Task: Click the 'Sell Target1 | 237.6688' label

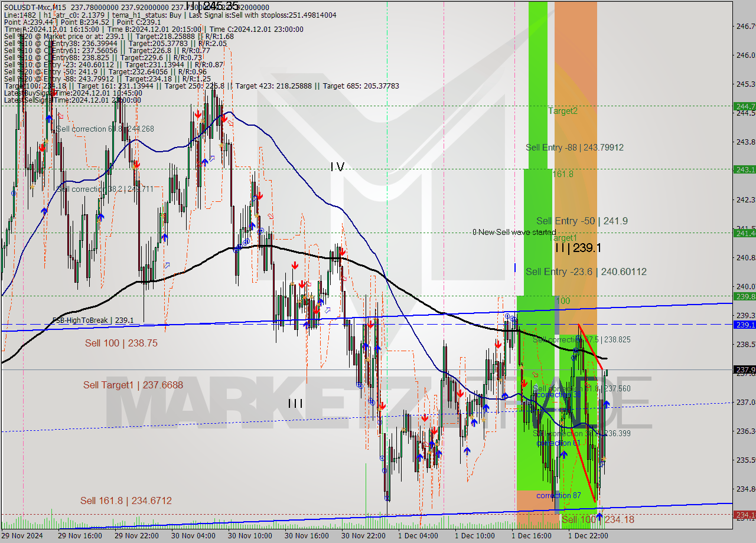Action: coord(133,385)
